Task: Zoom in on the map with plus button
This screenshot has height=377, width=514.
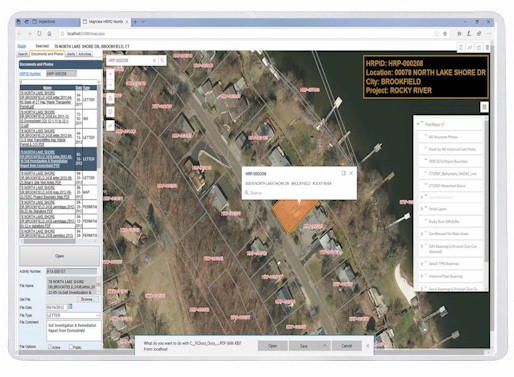Action: (x=110, y=74)
